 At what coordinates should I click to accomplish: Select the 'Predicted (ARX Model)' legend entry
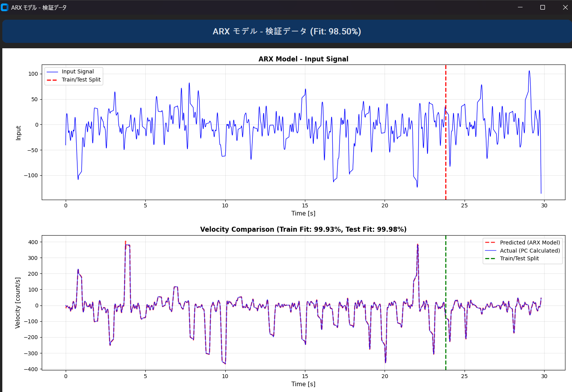[529, 243]
